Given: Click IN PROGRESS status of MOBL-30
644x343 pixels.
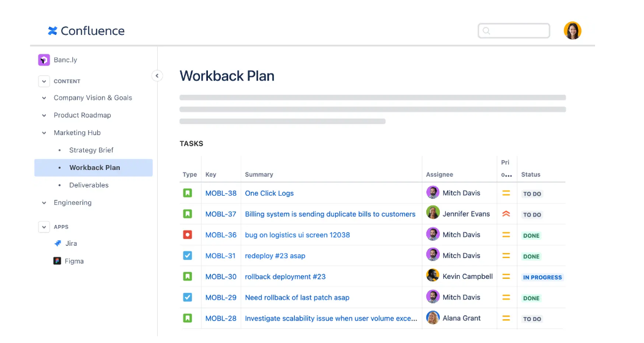Looking at the screenshot, I should [x=542, y=278].
